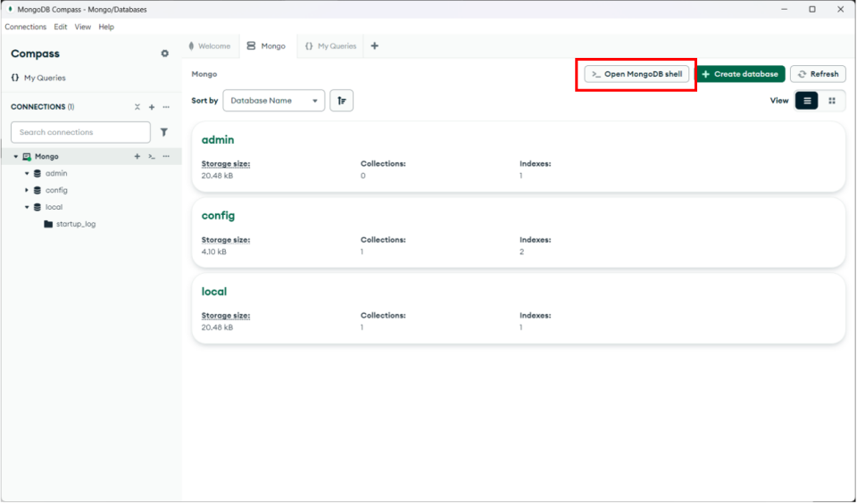Open shell icon on Mongo row
Image resolution: width=857 pixels, height=504 pixels.
coord(152,157)
